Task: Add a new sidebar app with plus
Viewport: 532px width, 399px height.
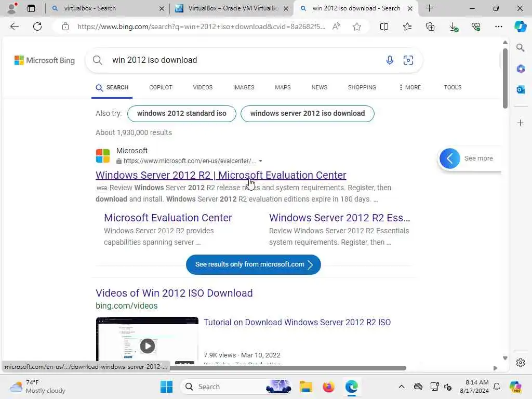Action: coord(521,123)
